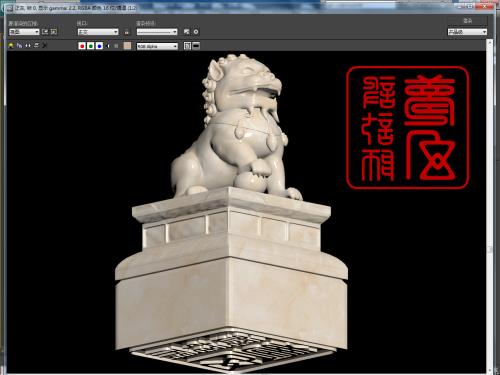Click the scroll-up arrow on the right
Image resolution: width=500 pixels, height=375 pixels.
coord(490,43)
